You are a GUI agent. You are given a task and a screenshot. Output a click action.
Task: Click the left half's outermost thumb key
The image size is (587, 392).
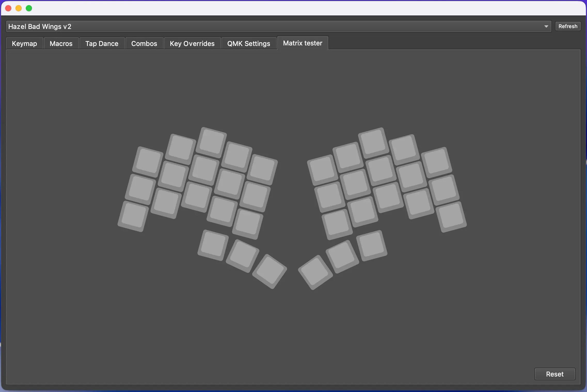213,245
